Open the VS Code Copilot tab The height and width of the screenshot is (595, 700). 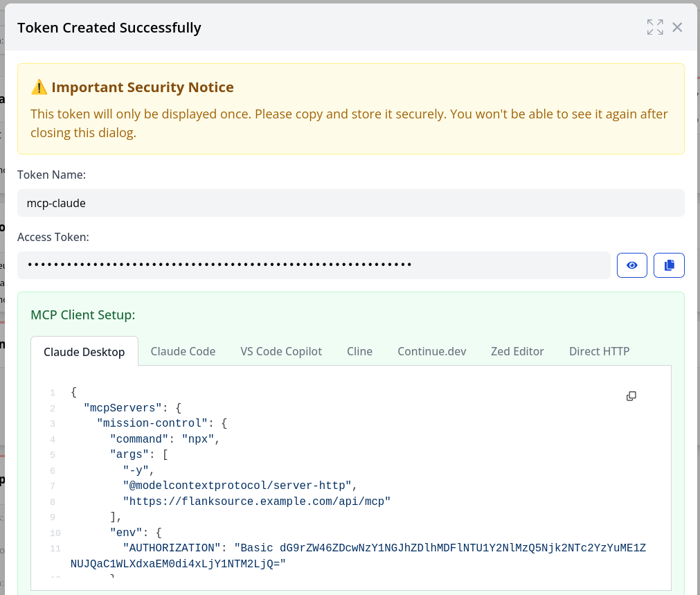click(281, 351)
